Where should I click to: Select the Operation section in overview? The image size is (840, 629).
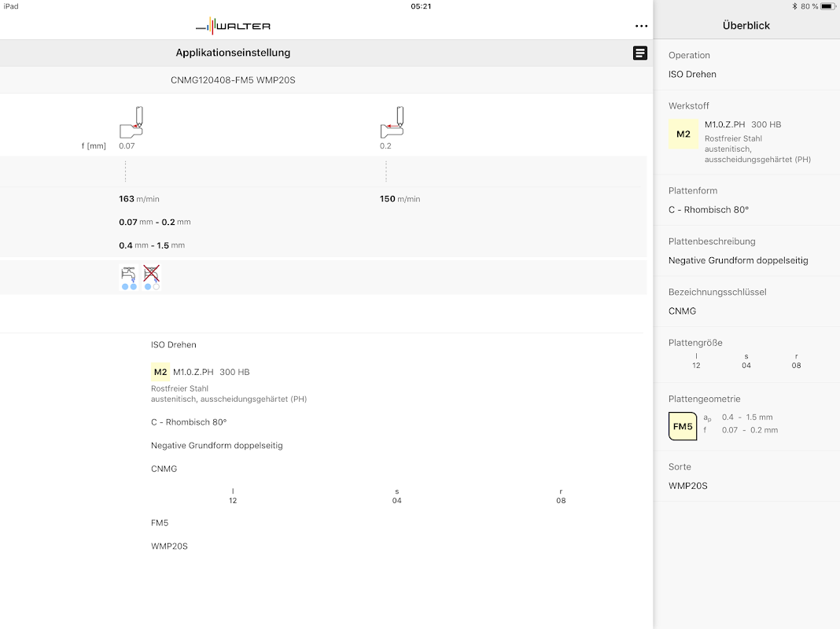coord(746,64)
